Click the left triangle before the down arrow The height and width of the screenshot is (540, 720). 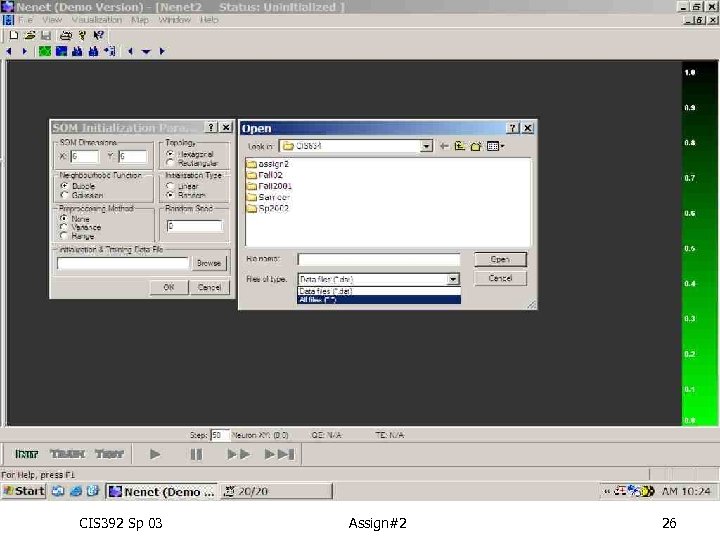point(130,51)
